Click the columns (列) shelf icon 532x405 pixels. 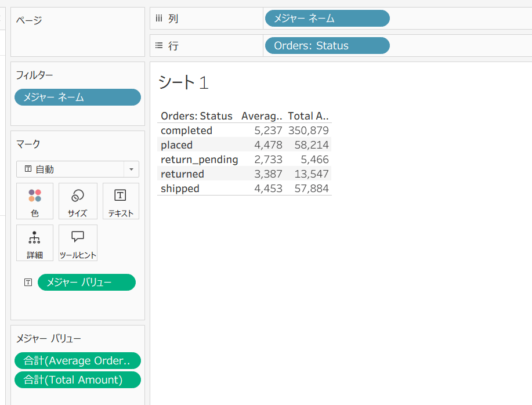coord(159,19)
